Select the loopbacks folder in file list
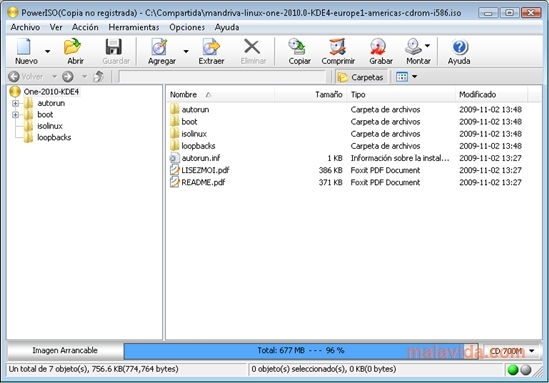549x383 pixels. (198, 146)
